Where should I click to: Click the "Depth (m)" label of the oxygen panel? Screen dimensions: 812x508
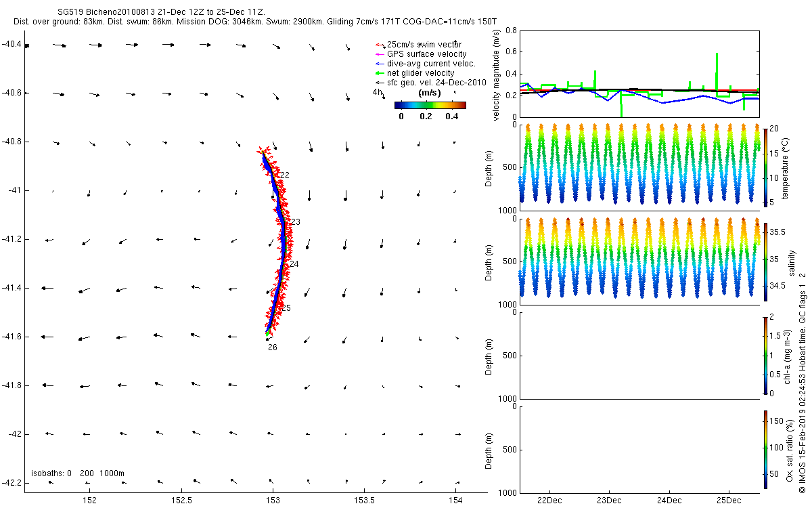(489, 449)
